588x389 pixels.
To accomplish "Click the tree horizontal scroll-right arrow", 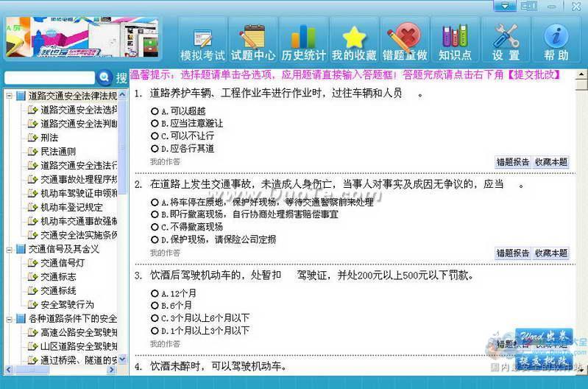I will (x=111, y=369).
